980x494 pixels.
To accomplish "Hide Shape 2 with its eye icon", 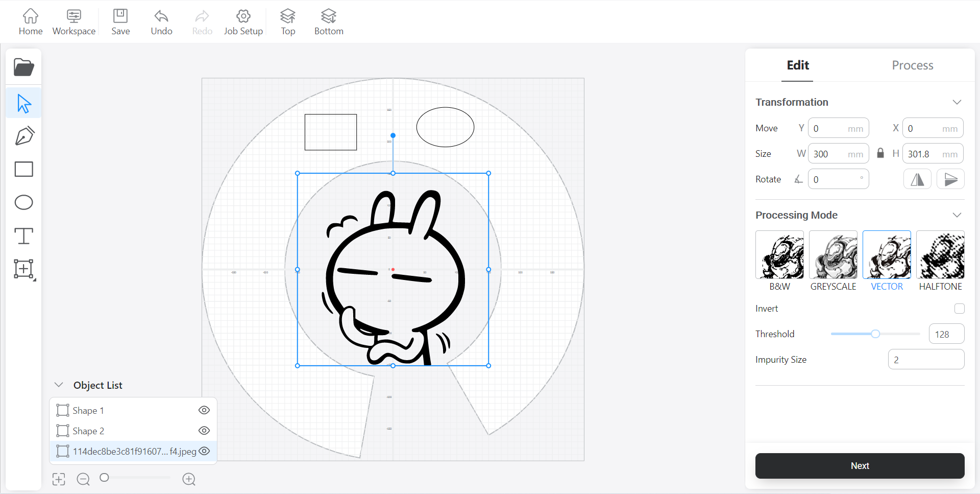I will [204, 431].
